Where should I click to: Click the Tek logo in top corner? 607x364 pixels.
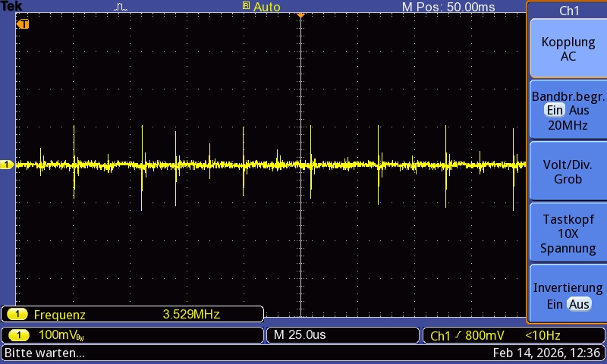point(11,6)
